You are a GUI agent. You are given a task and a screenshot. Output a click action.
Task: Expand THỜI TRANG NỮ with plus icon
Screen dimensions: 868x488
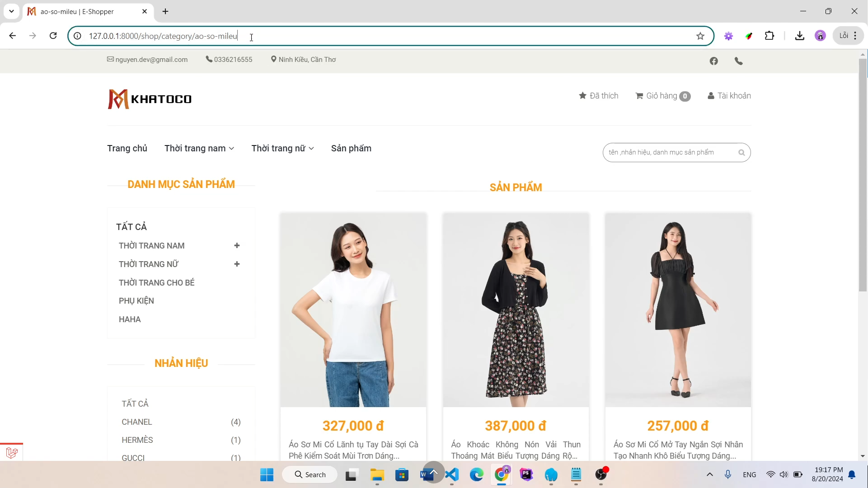(x=237, y=264)
